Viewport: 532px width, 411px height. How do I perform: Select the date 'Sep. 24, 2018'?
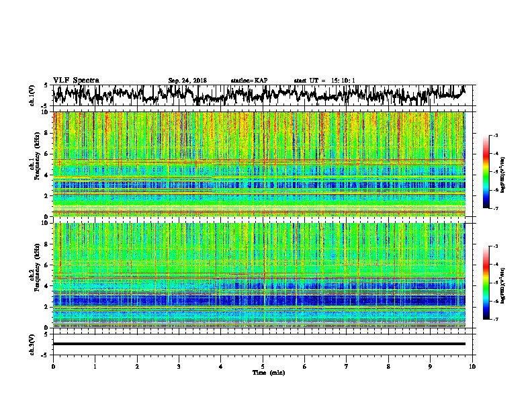tap(187, 81)
